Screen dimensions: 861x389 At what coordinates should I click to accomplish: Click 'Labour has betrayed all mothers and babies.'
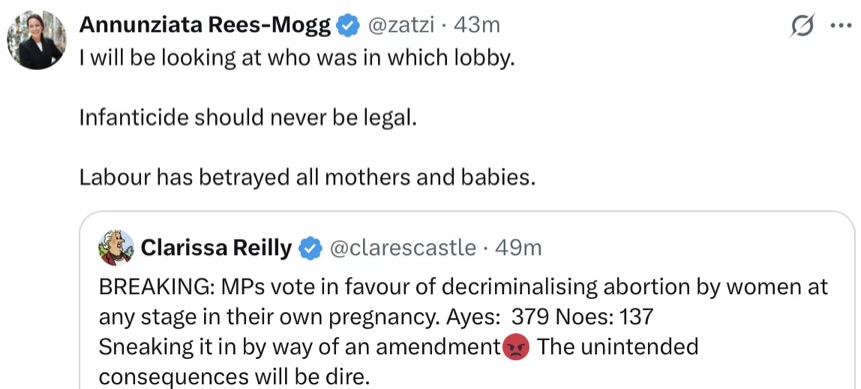coord(307,177)
